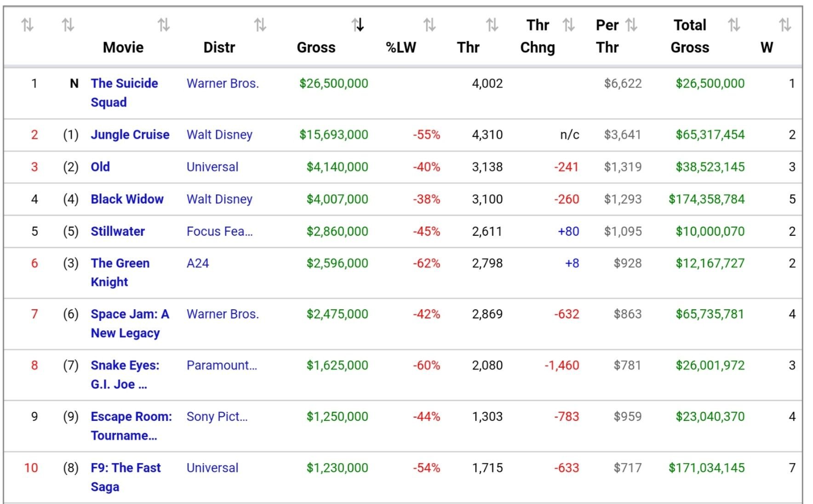Select the N new-entry marker

[74, 84]
